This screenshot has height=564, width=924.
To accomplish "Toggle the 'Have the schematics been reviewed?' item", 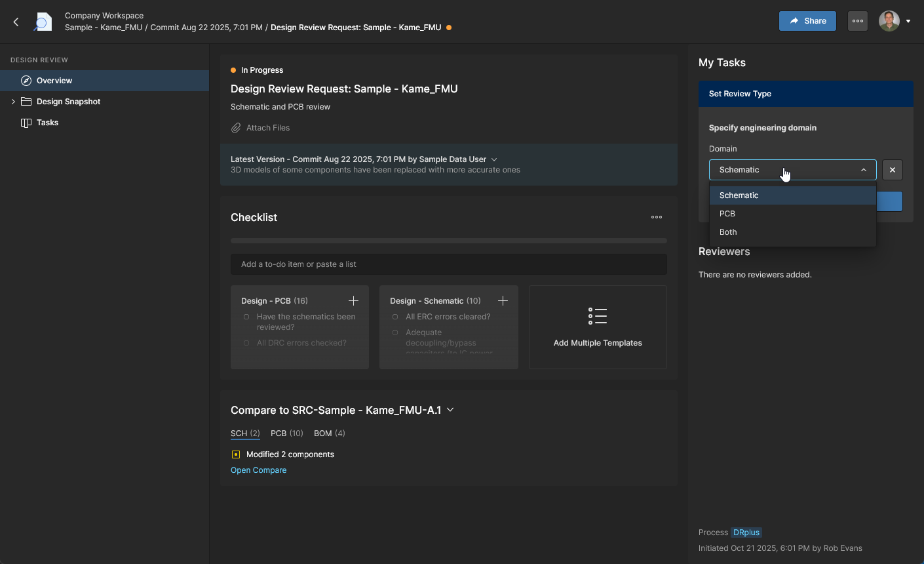I will click(x=246, y=317).
